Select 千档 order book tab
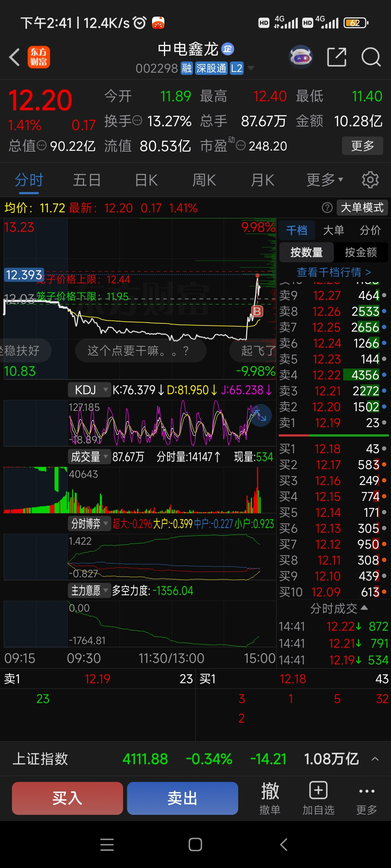 pos(297,230)
